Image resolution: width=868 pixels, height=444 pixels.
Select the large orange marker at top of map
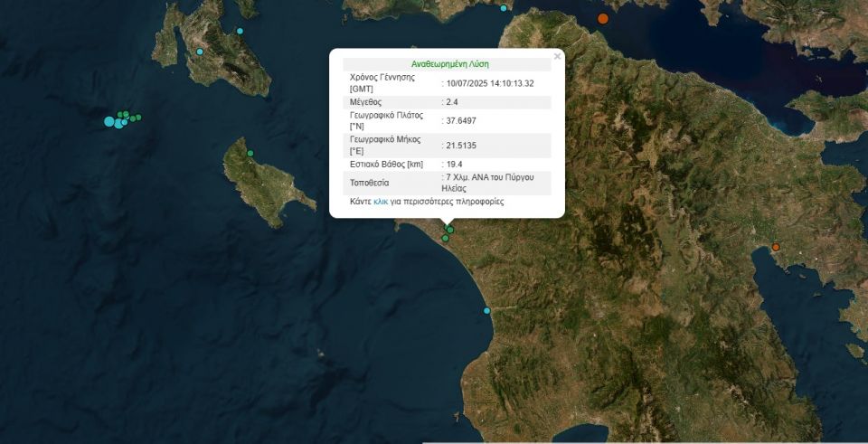(x=603, y=18)
